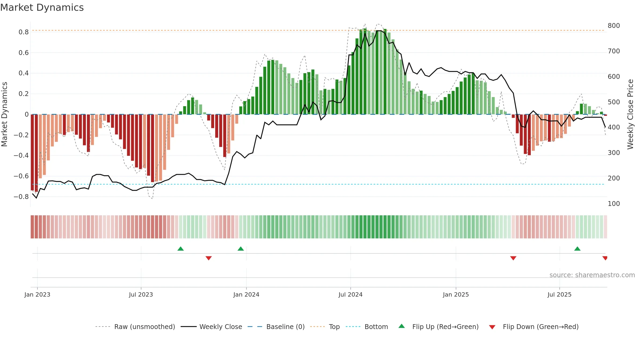
Task: Click the last red flip-down marker at chart end
Action: 605,258
